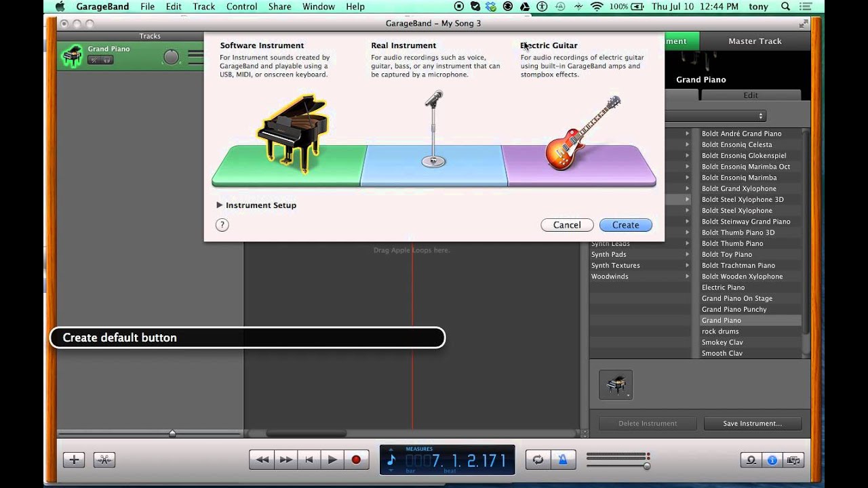Click the Wi-Fi status icon

(597, 7)
